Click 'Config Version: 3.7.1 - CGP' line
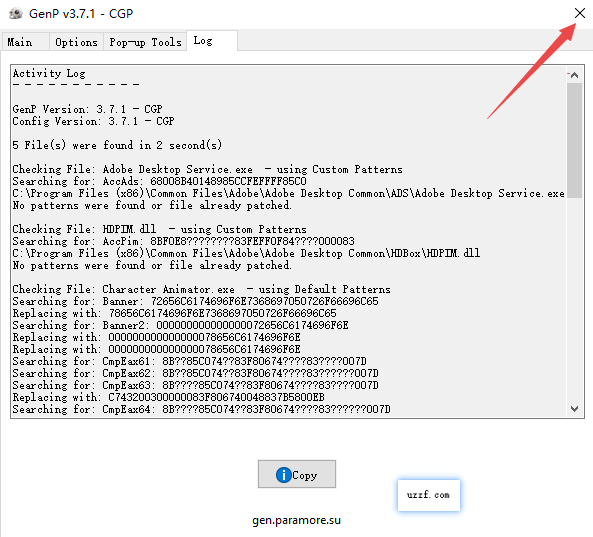593x537 pixels. pyautogui.click(x=93, y=121)
